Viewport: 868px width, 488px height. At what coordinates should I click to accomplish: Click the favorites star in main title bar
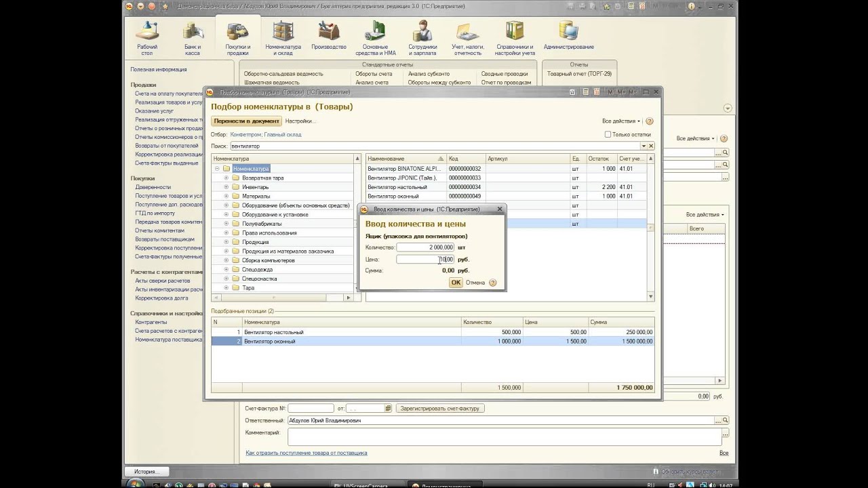(x=165, y=6)
